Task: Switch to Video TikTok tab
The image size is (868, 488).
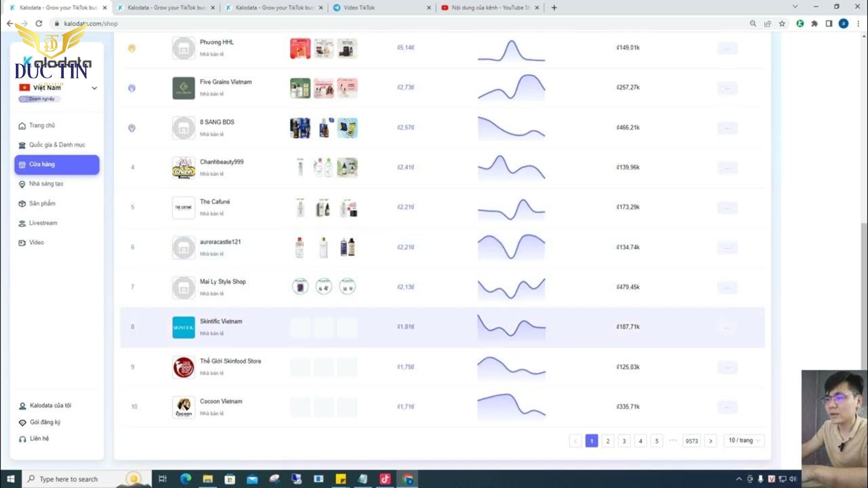Action: (382, 8)
